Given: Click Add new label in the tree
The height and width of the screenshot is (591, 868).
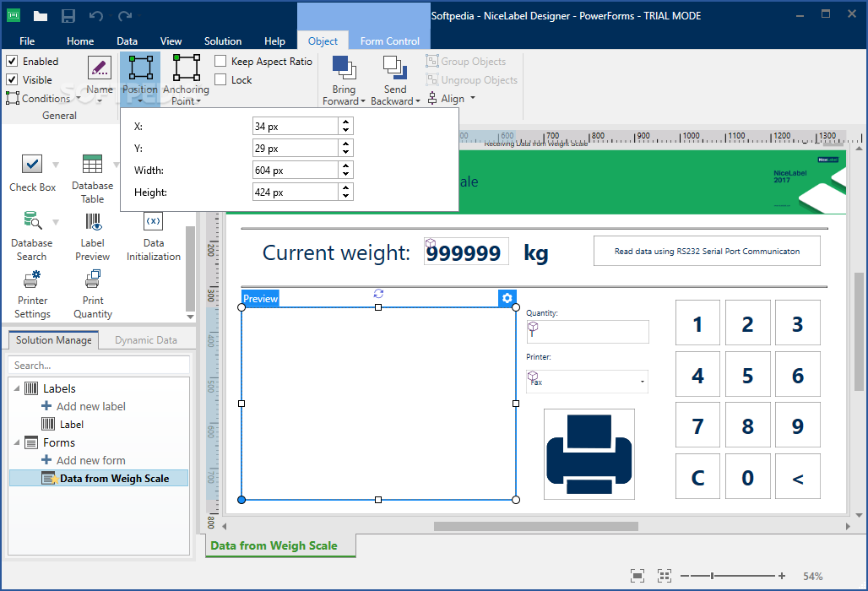Looking at the screenshot, I should pos(91,406).
